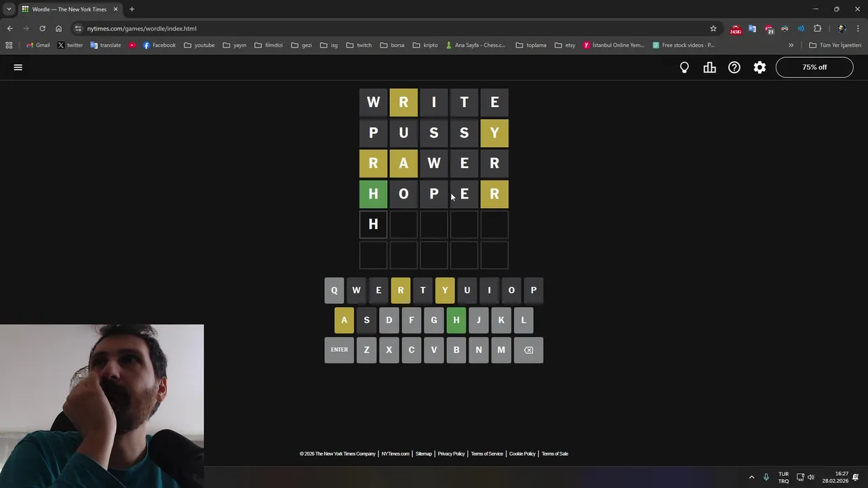Open the Wordle hamburger menu
868x488 pixels.
point(18,67)
